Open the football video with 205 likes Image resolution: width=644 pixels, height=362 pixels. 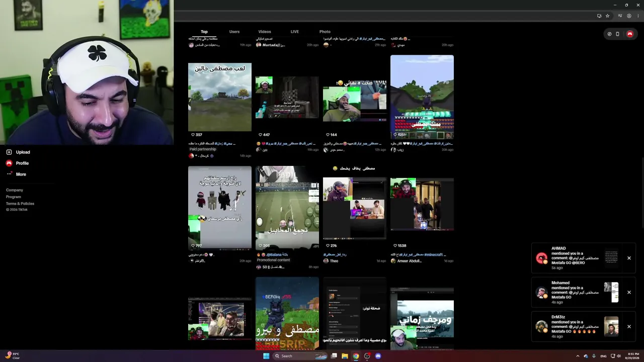[x=287, y=208]
